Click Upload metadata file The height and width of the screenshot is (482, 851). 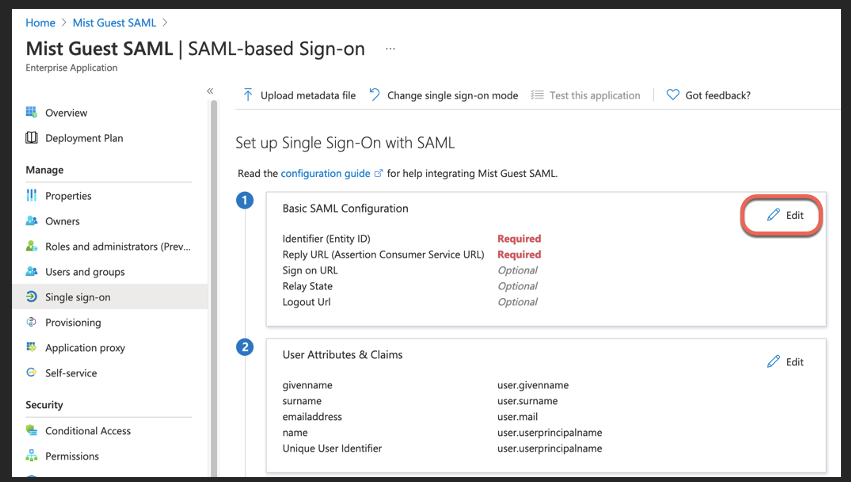(x=299, y=95)
